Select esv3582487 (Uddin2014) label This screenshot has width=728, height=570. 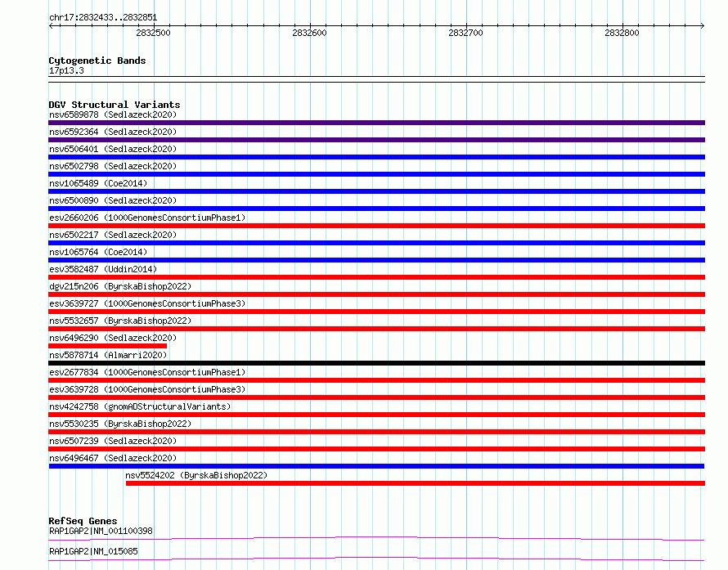tap(103, 269)
